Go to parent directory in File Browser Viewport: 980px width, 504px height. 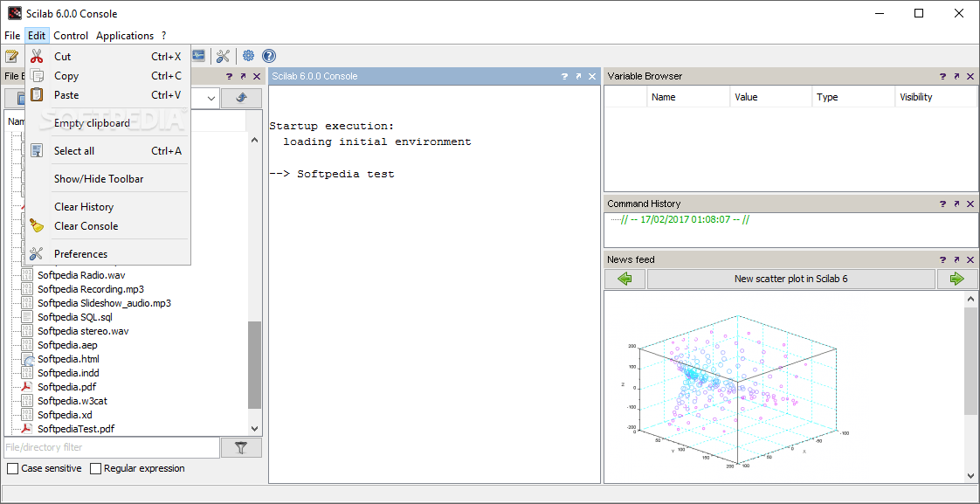241,98
